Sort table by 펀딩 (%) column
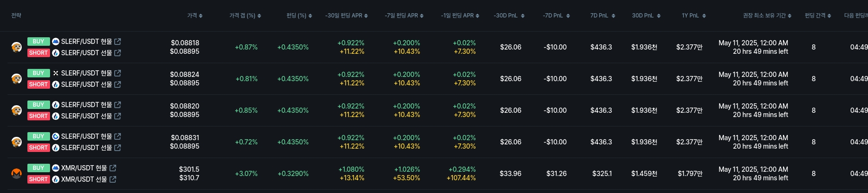The image size is (868, 193). (x=299, y=16)
